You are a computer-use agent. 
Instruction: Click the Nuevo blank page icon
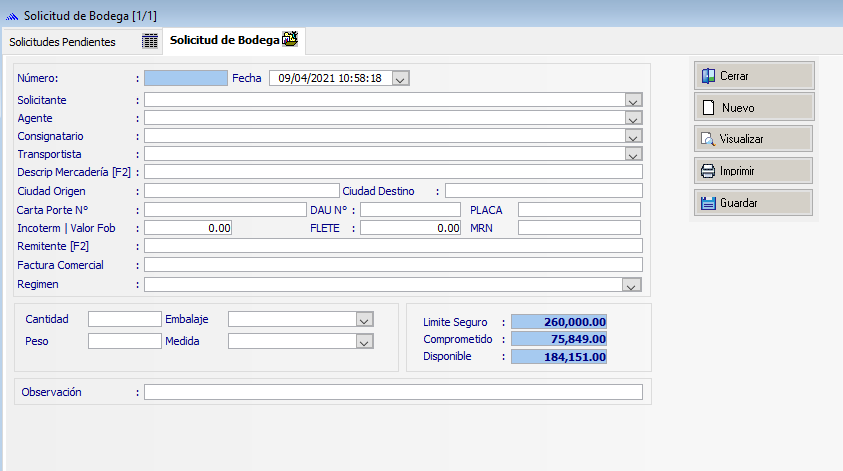708,108
